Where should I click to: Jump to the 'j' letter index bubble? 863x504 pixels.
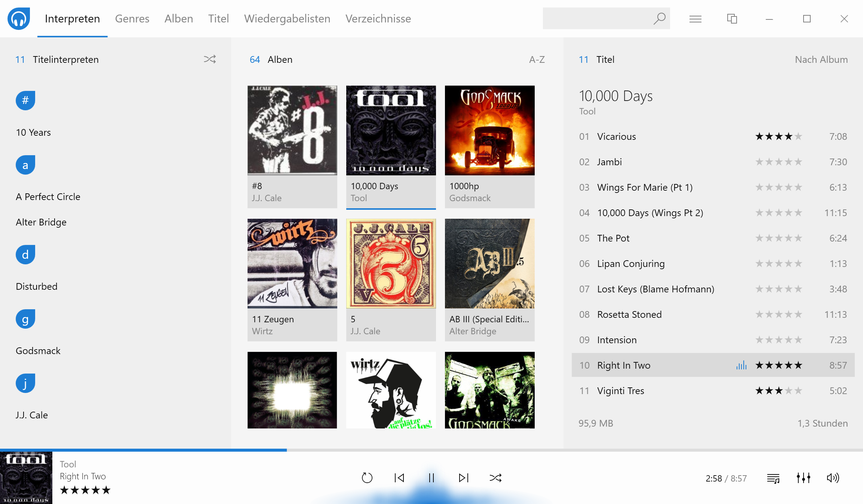point(25,383)
